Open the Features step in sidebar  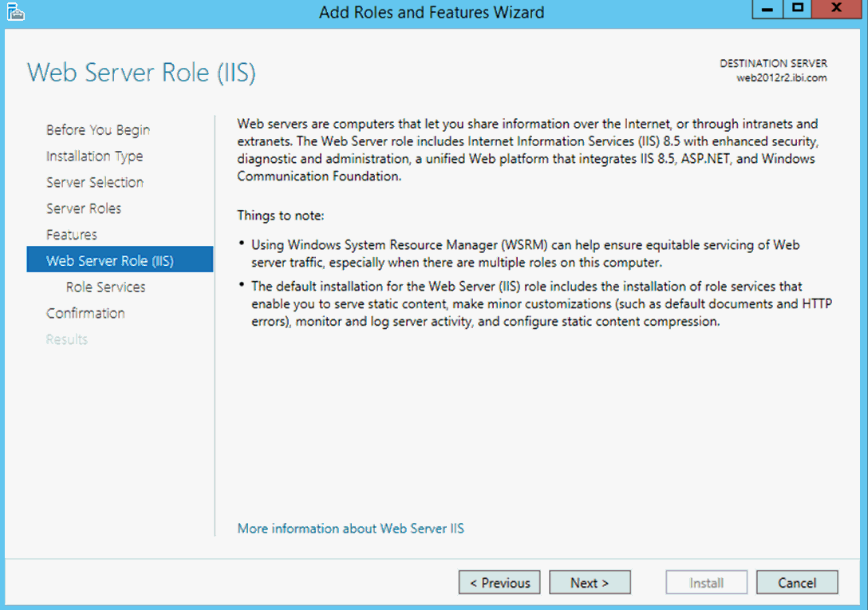click(72, 235)
